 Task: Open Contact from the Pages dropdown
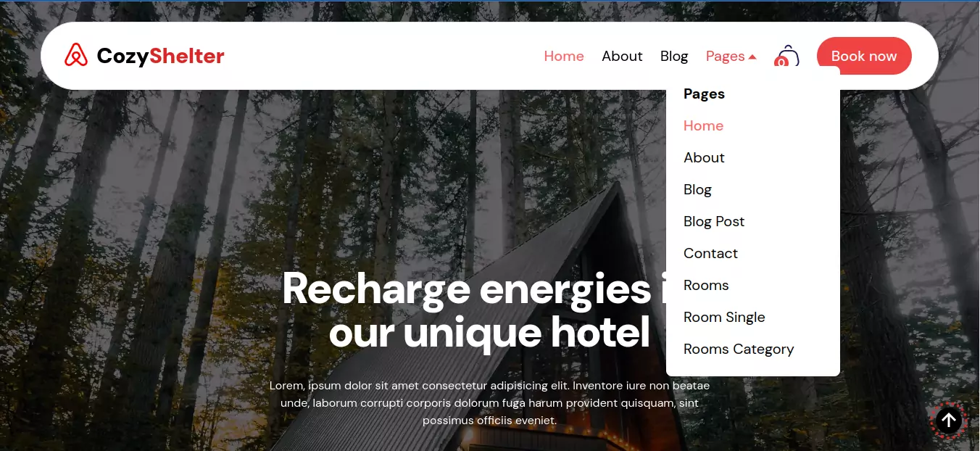click(x=710, y=253)
